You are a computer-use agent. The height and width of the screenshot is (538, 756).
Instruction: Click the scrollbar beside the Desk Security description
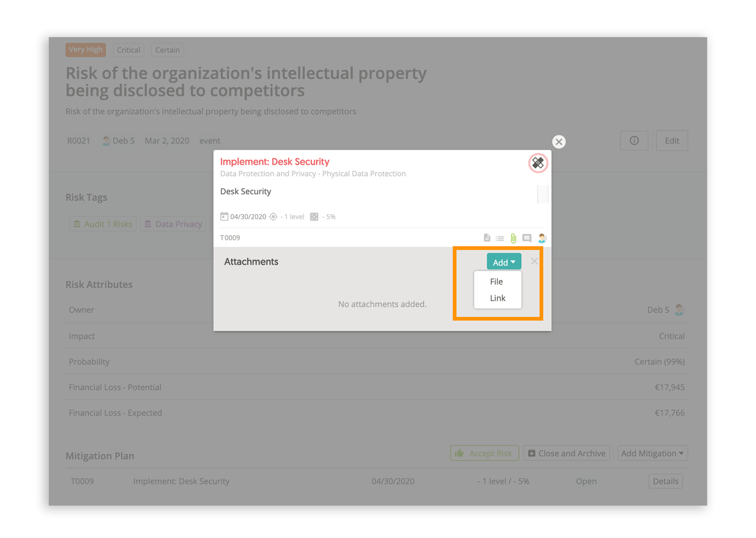click(542, 194)
